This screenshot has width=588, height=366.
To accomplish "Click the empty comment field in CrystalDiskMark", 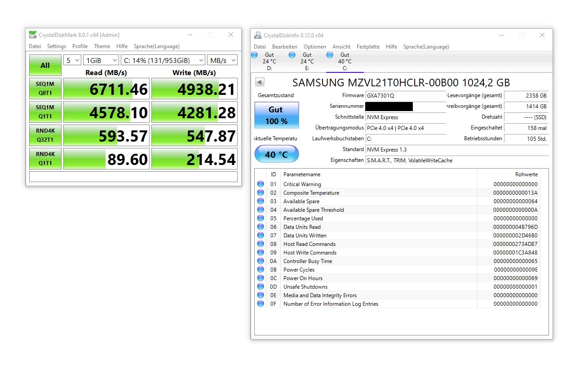I will pos(133,177).
